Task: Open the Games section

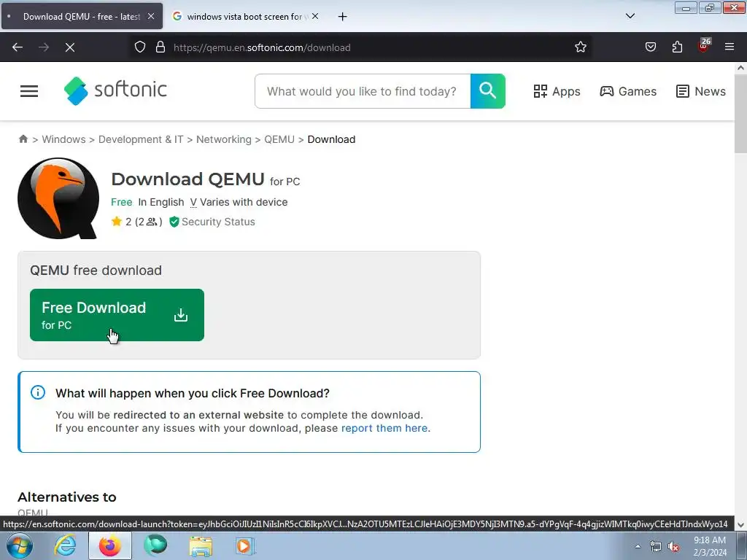Action: coord(628,91)
